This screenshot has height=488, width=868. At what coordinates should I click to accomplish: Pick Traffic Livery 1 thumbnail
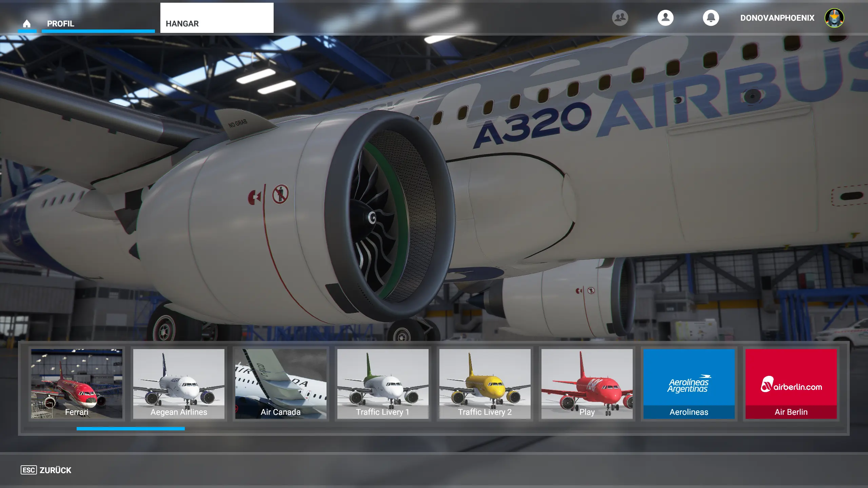tap(383, 384)
